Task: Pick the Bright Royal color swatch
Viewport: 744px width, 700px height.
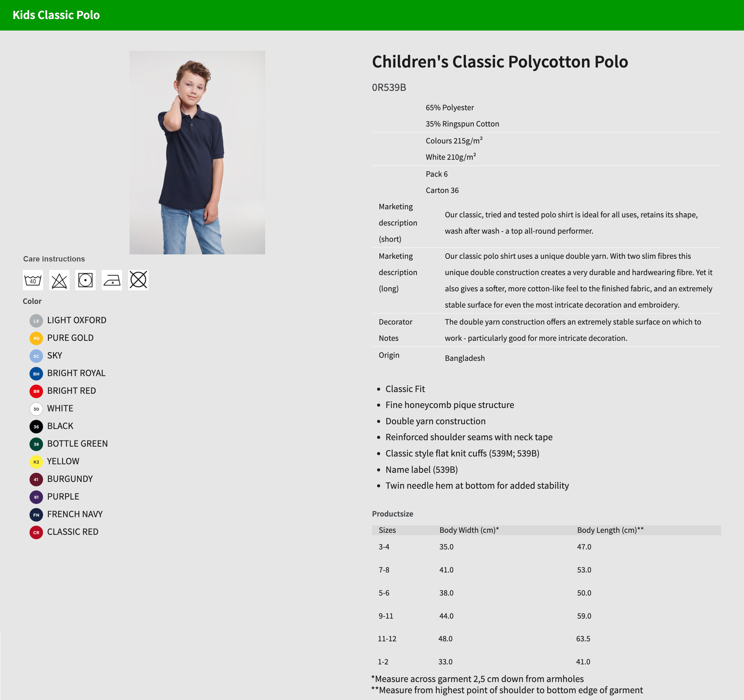Action: point(36,374)
